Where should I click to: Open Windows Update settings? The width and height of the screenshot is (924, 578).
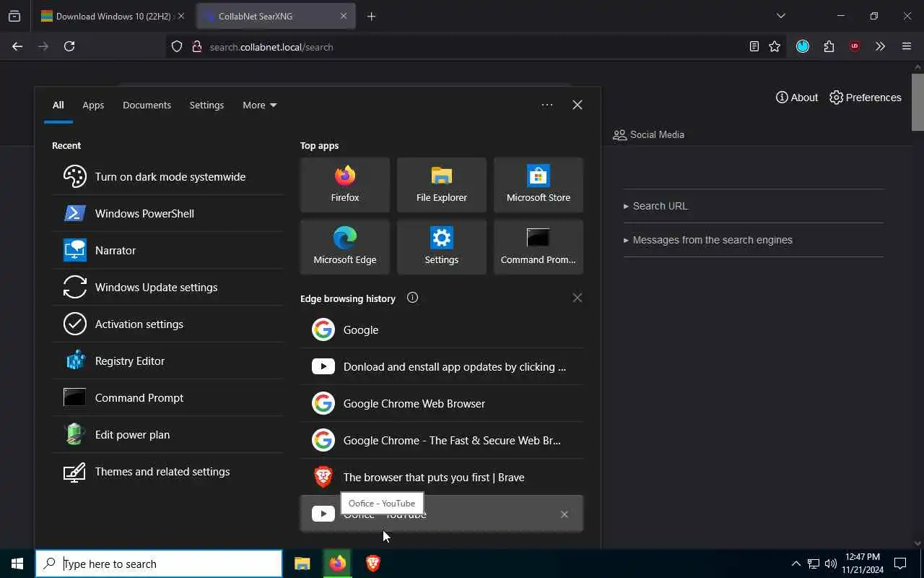pyautogui.click(x=167, y=287)
